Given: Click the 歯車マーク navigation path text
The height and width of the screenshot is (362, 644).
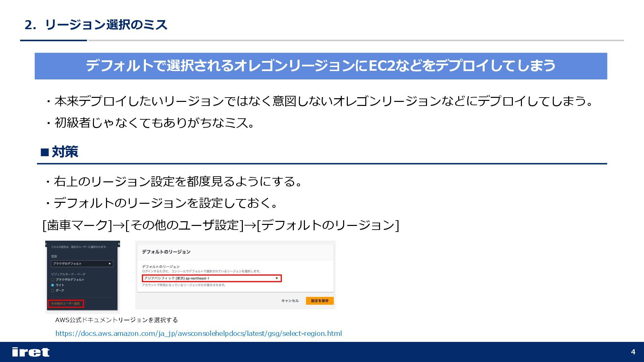Looking at the screenshot, I should click(x=221, y=225).
